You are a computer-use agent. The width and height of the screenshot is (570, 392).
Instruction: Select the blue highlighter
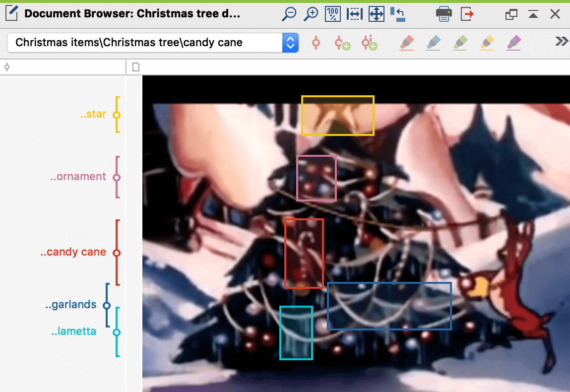coord(433,43)
